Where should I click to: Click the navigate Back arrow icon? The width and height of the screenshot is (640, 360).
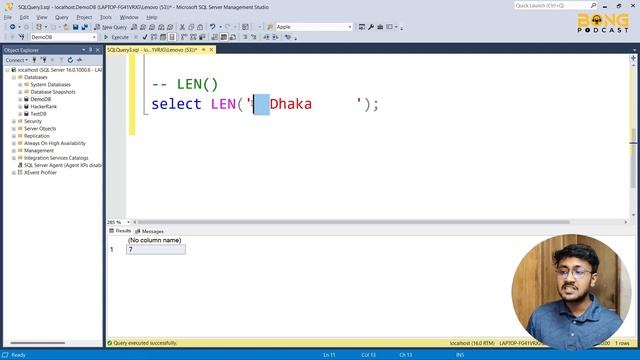(13, 27)
